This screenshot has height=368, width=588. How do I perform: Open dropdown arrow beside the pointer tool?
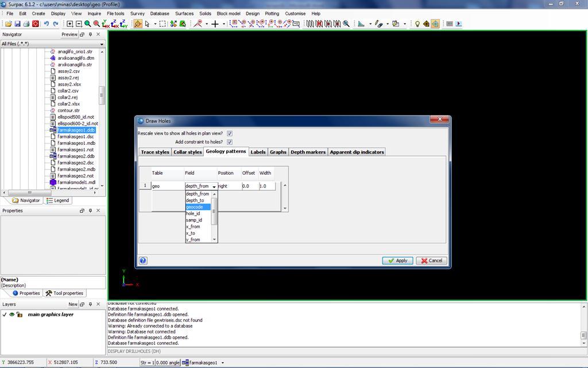coord(155,24)
